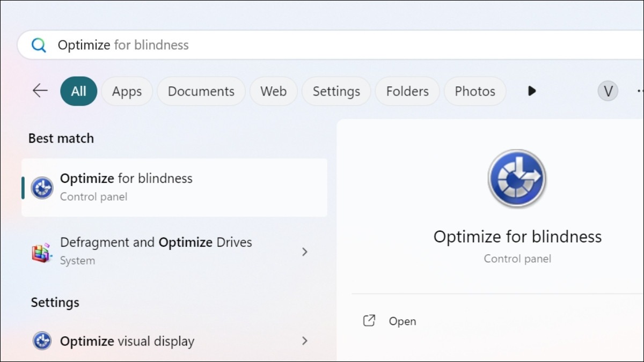
Task: Open Optimize for blindness from the preview pane
Action: pyautogui.click(x=402, y=321)
